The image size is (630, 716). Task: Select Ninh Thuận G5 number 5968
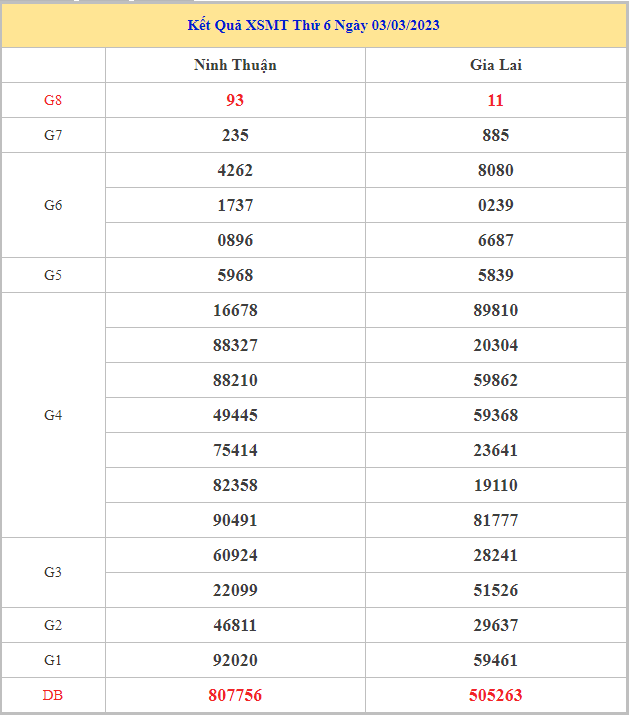[x=235, y=275]
